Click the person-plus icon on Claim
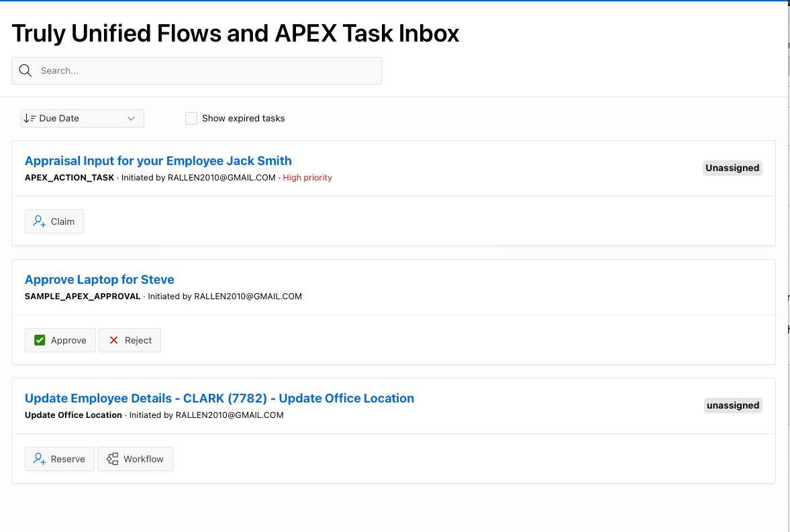This screenshot has height=532, width=790. pos(40,221)
